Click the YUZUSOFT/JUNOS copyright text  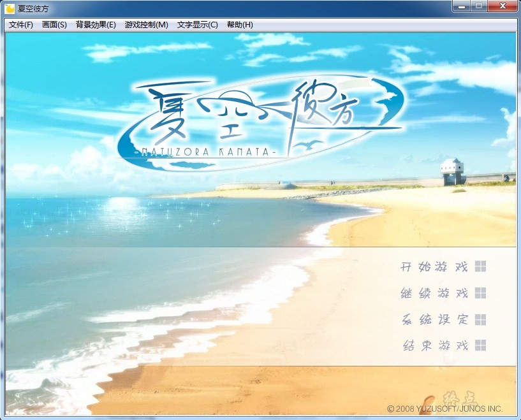pos(445,408)
